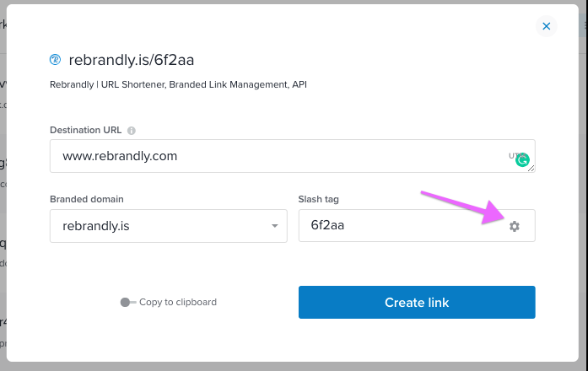The height and width of the screenshot is (371, 588).
Task: Click the Copy to clipboard label
Action: 178,302
